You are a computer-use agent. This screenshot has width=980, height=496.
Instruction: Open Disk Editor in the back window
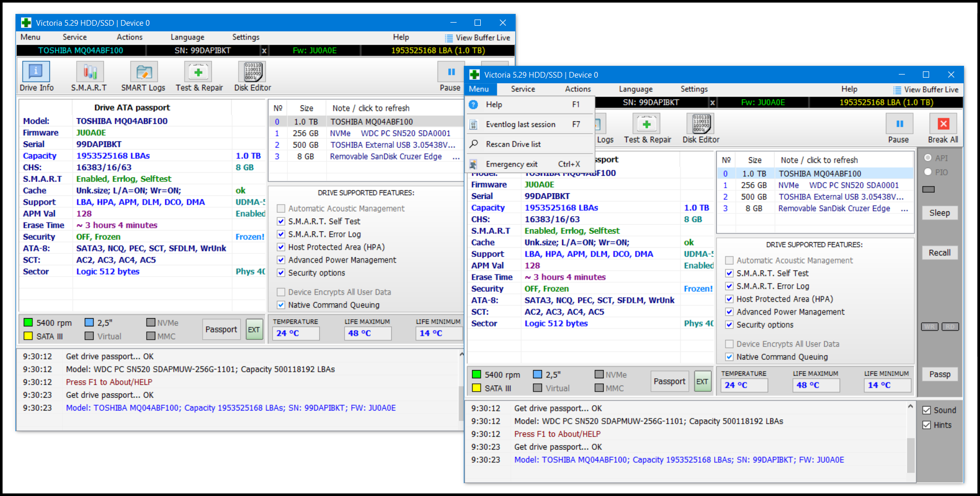252,76
